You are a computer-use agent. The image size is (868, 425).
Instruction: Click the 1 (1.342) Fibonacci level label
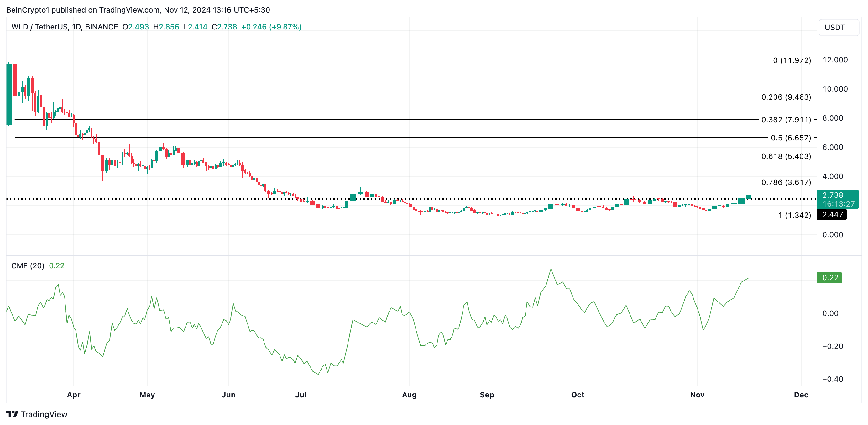(x=794, y=215)
